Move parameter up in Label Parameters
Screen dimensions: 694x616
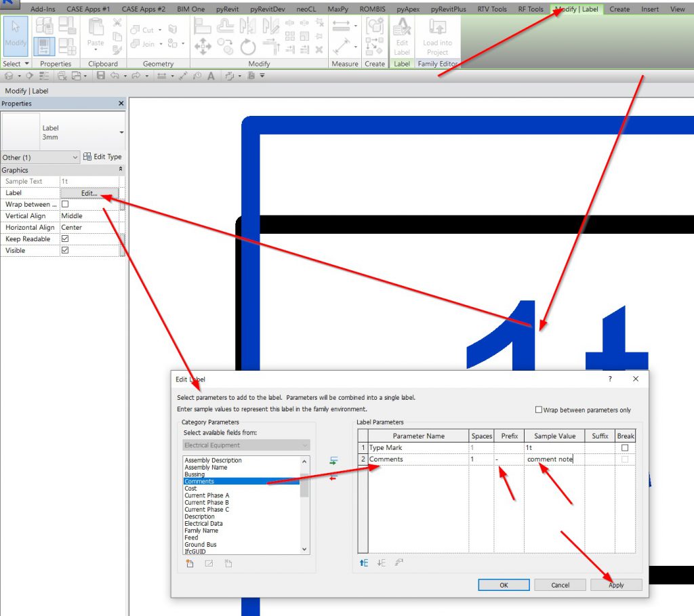364,562
